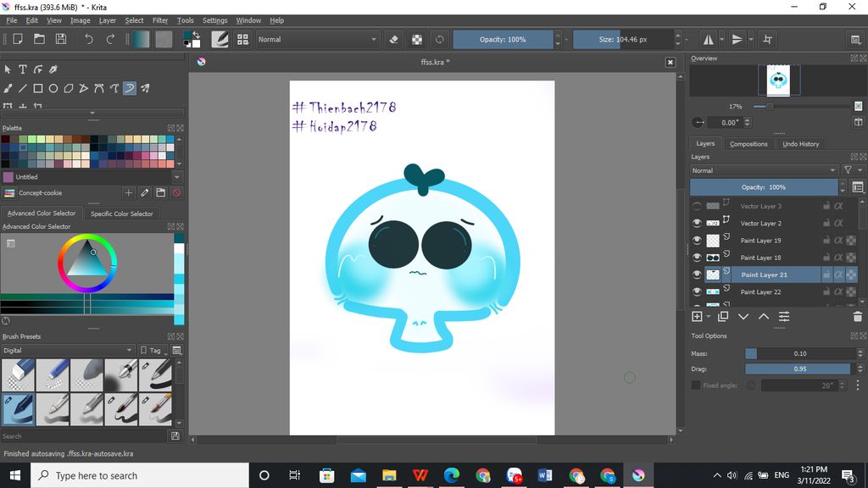The width and height of the screenshot is (868, 488).
Task: Enable the Fixed angle checkbox
Action: [696, 385]
